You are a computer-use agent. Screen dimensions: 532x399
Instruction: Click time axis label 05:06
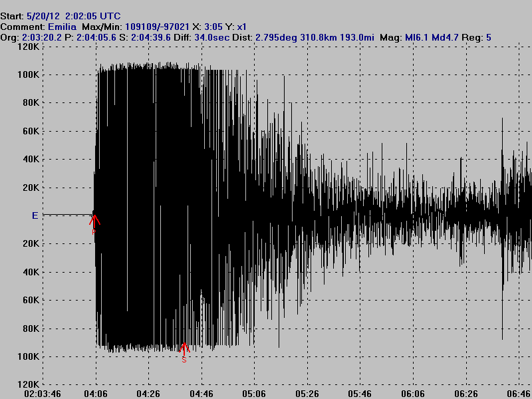tap(254, 394)
